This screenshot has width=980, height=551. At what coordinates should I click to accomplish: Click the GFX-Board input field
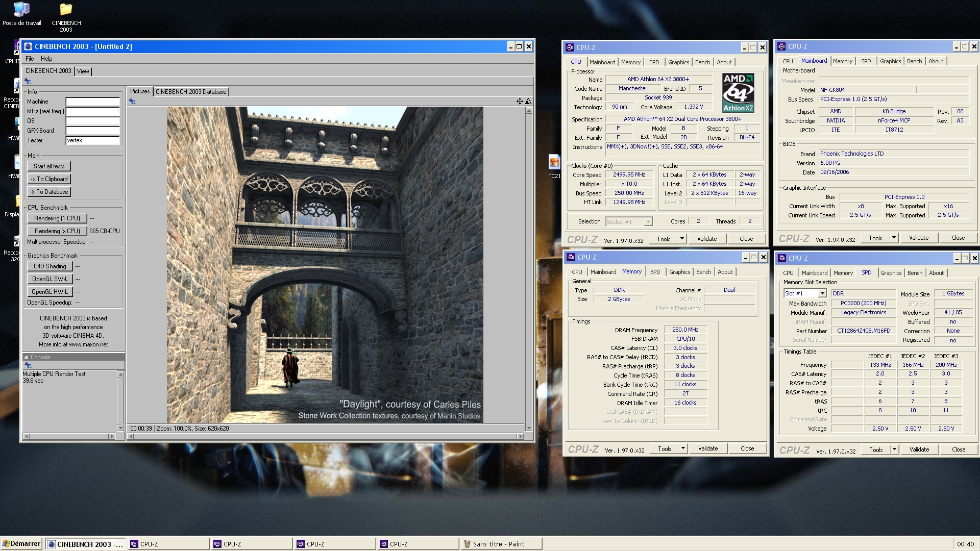pos(92,131)
